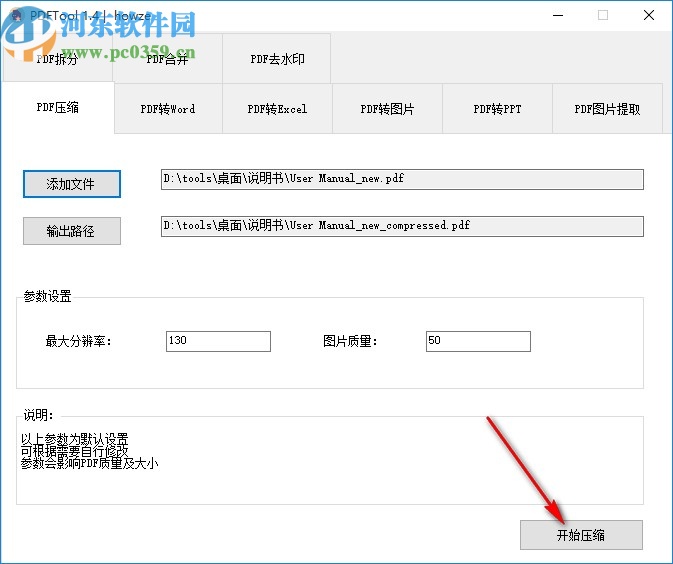This screenshot has height=564, width=673.
Task: Open the PDF转PPT tab
Action: pyautogui.click(x=497, y=109)
